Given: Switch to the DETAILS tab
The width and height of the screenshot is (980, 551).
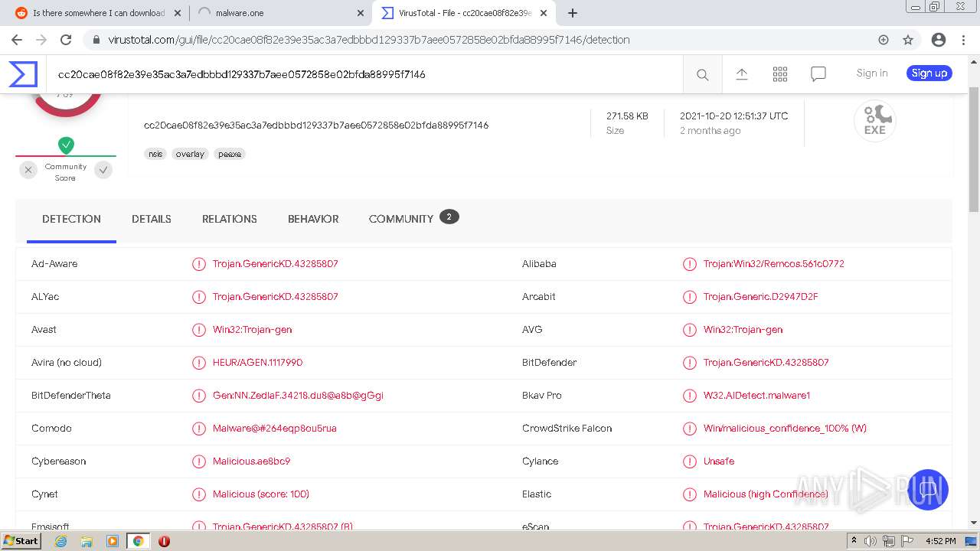Looking at the screenshot, I should 152,219.
